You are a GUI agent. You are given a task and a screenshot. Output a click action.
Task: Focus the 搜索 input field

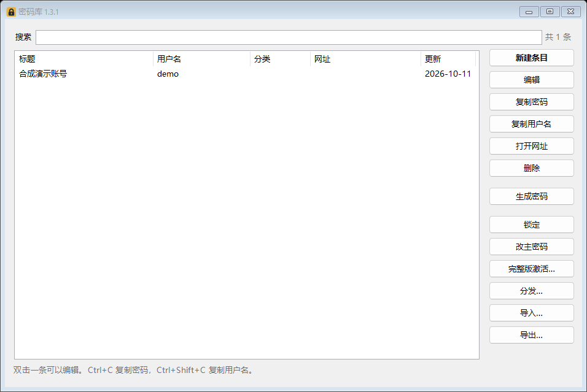[x=289, y=37]
